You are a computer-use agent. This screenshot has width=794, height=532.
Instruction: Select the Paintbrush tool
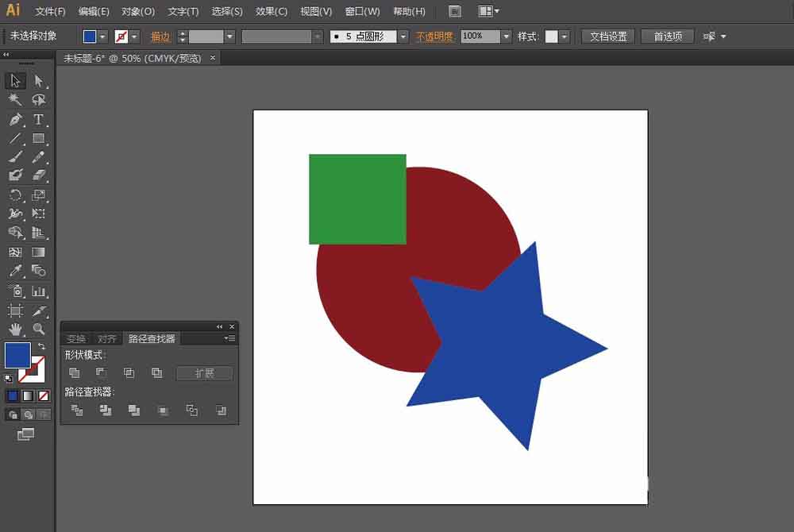pos(15,157)
